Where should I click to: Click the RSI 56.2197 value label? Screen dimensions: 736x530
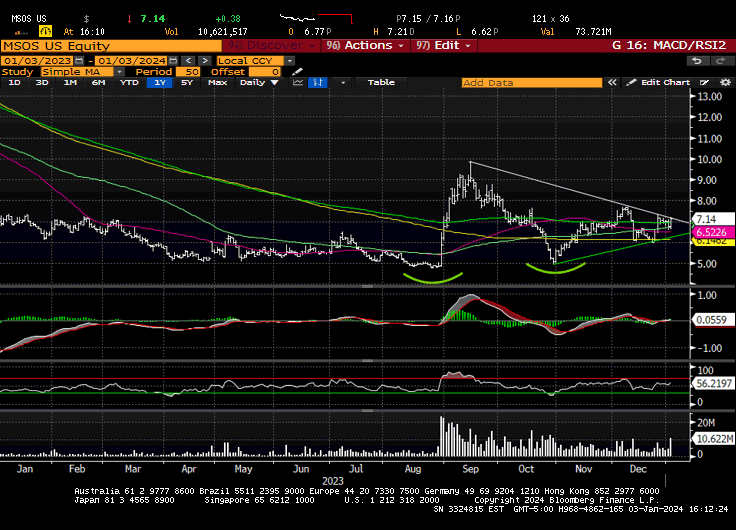(x=712, y=384)
